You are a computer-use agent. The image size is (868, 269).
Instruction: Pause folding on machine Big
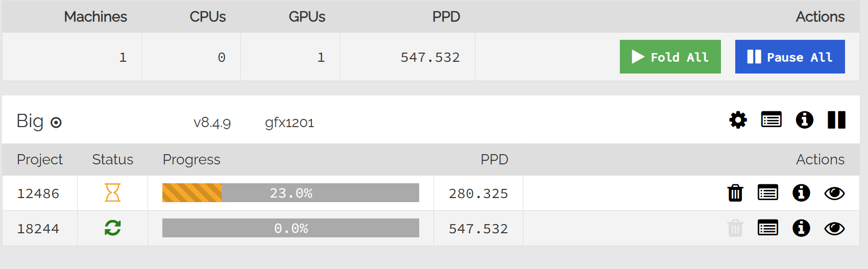coord(836,120)
